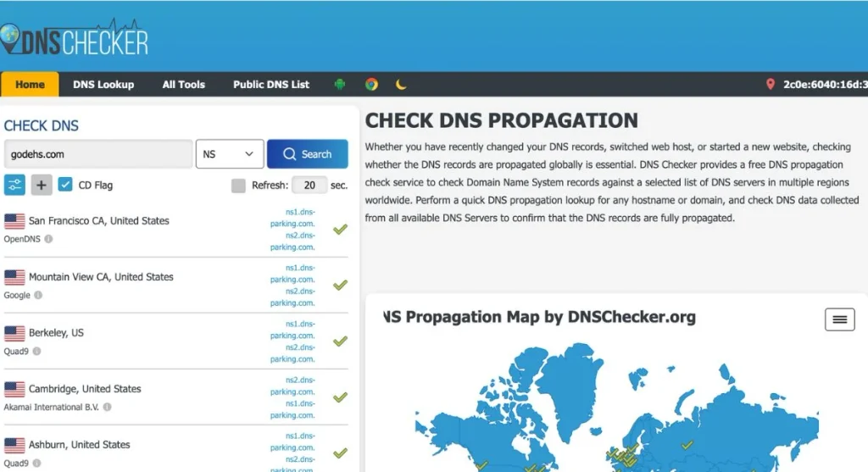Open the map hamburger menu icon
Viewport: 868px width, 472px height.
839,319
